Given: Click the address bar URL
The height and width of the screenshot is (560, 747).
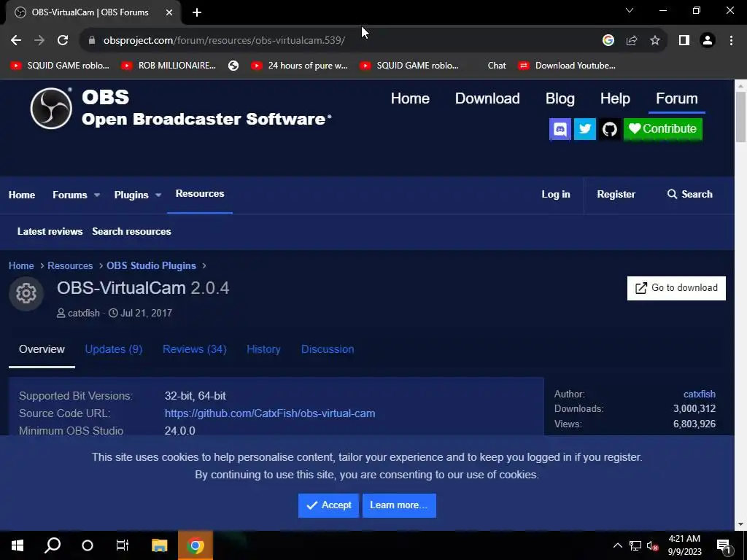Looking at the screenshot, I should [224, 41].
